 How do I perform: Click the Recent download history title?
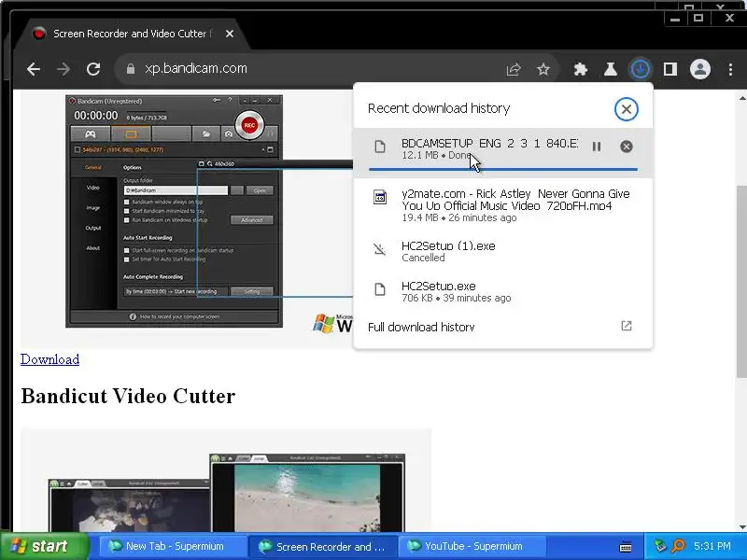click(x=439, y=108)
